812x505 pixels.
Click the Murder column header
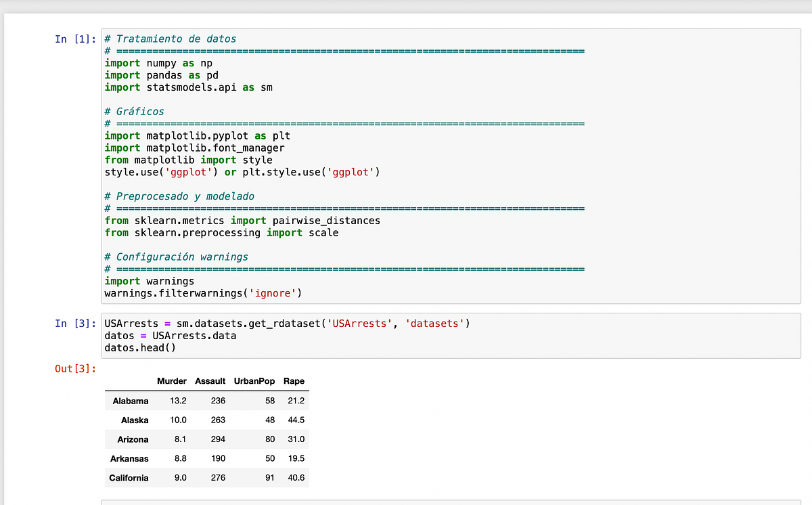tap(172, 381)
